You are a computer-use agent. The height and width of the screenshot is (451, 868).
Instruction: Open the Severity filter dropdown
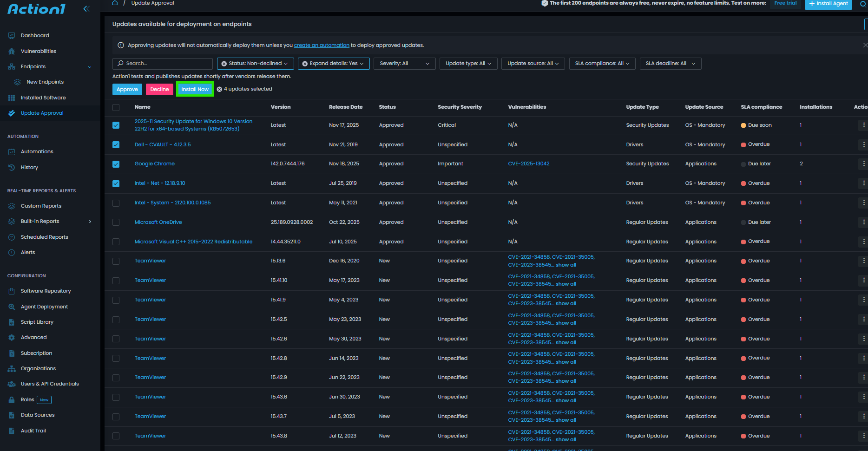404,64
